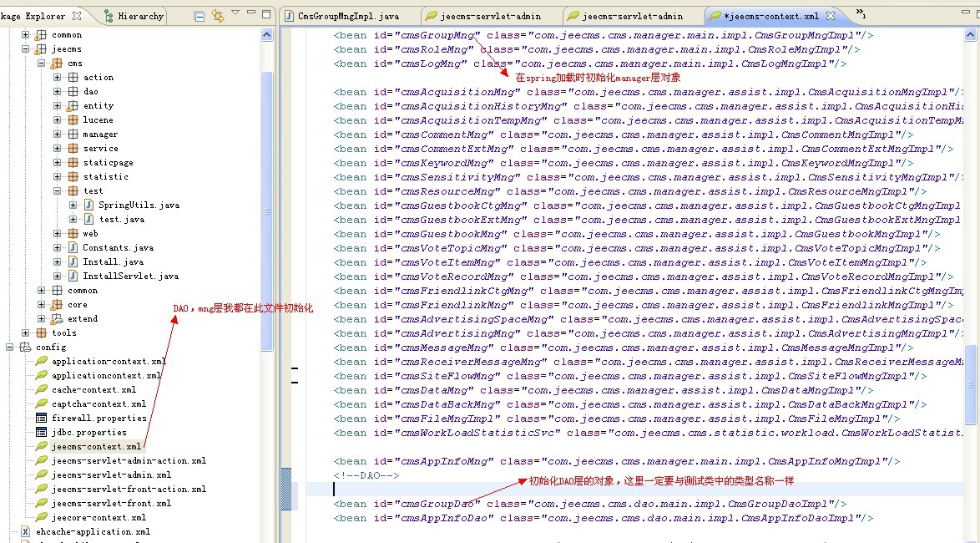Click the cache-context.xml leaf icon
Viewport: 980px width, 543px height.
(41, 389)
